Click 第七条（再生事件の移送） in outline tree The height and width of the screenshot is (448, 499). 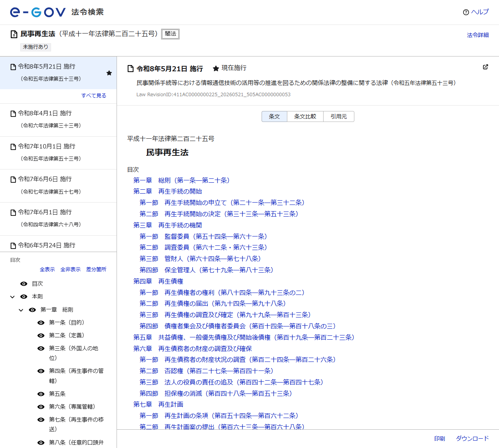(x=76, y=425)
